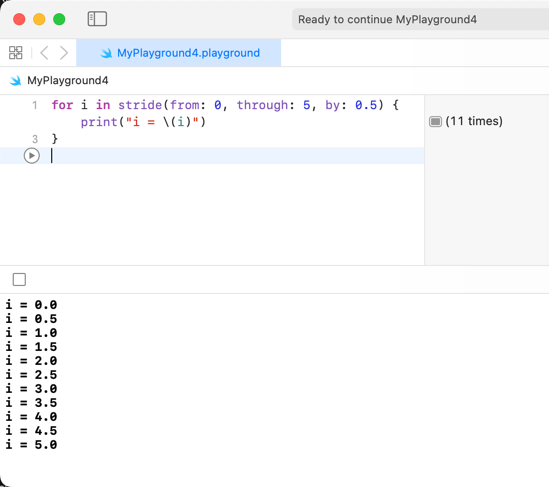
Task: Click console output i = 0.0
Action: coord(31,305)
